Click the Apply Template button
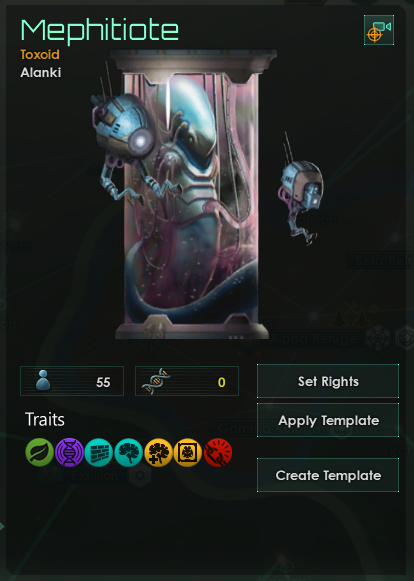Screen dimensions: 414x581 328,420
